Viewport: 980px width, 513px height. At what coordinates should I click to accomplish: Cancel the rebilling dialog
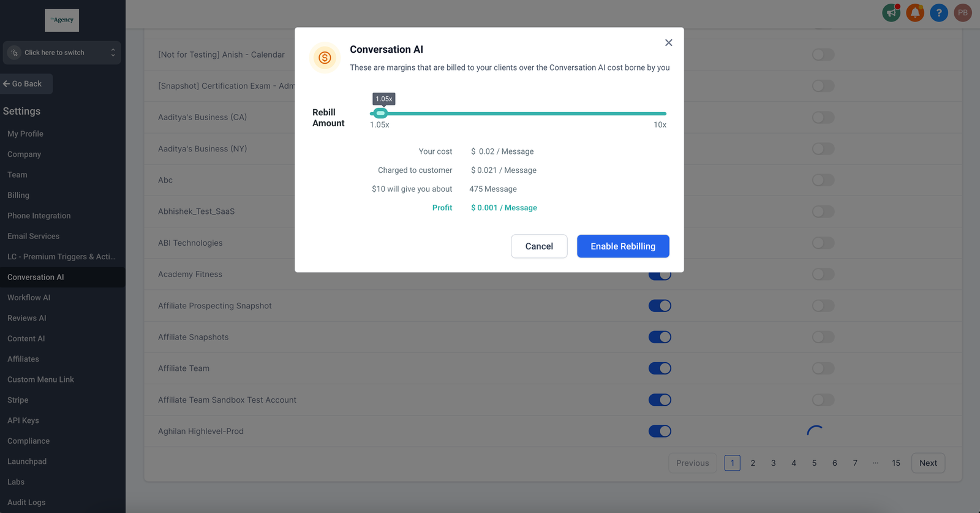(538, 246)
